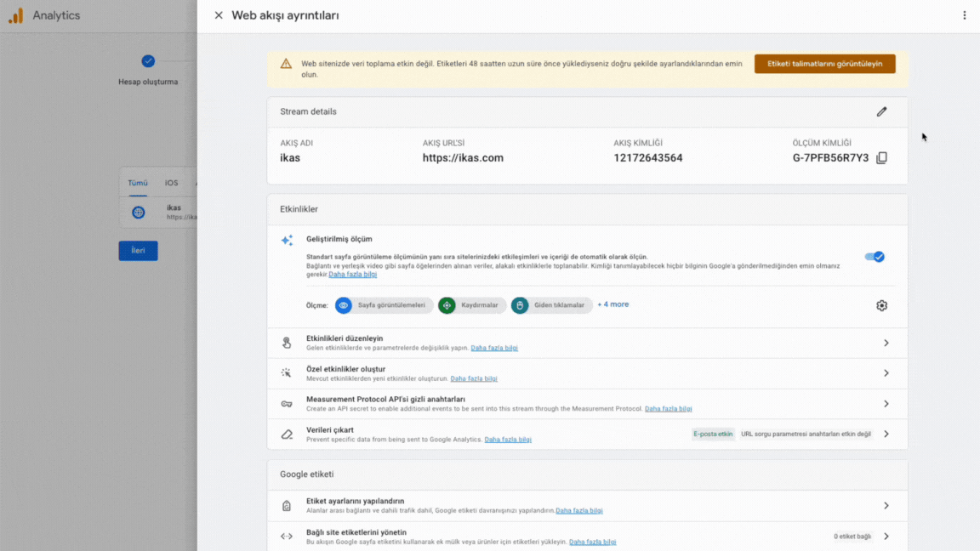Click Etiketi talimatlarını görüntüleyin button

[x=824, y=64]
